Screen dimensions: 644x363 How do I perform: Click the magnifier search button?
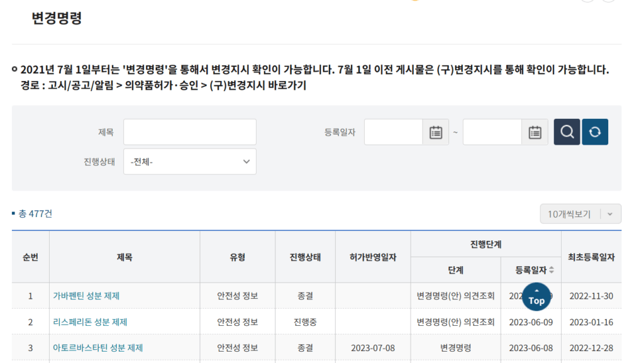567,132
